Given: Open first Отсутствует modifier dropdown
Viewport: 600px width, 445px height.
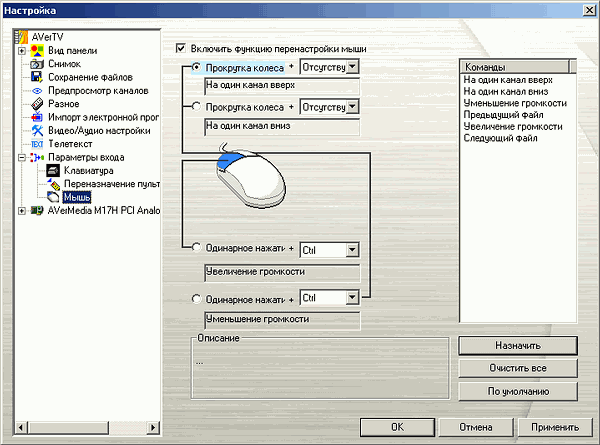Looking at the screenshot, I should [x=351, y=67].
